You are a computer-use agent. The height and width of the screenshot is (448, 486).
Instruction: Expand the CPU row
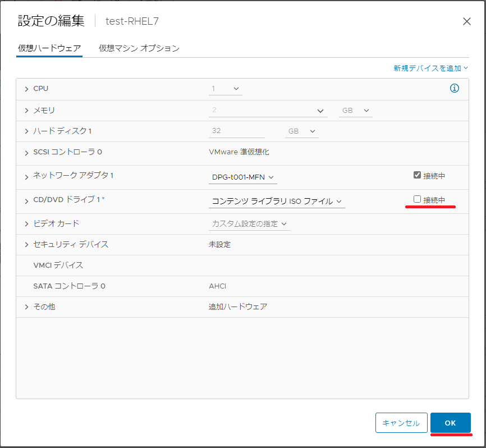coord(26,89)
